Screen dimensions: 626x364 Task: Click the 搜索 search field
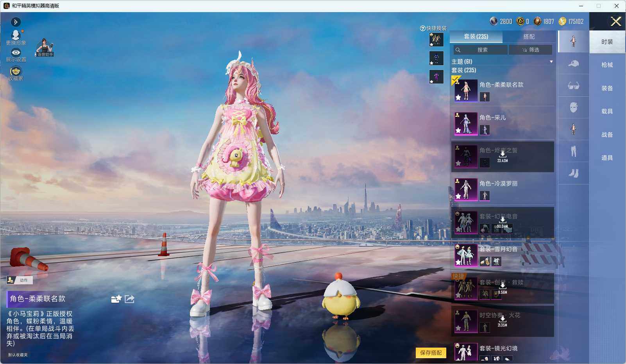pos(480,50)
